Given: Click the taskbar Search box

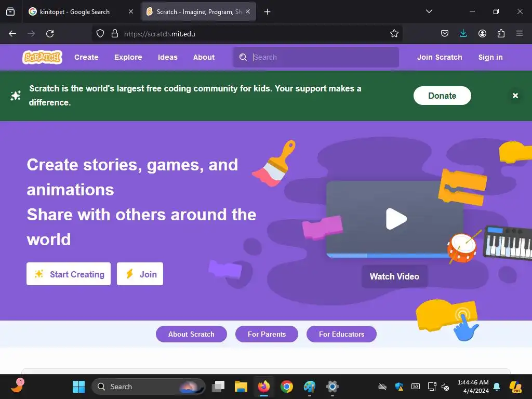Looking at the screenshot, I should click(x=148, y=387).
